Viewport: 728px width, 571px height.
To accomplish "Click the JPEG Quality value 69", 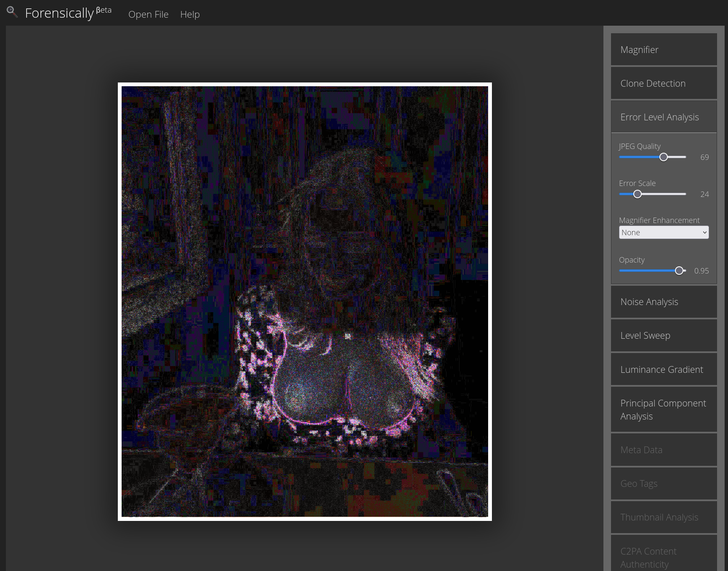I will click(704, 157).
